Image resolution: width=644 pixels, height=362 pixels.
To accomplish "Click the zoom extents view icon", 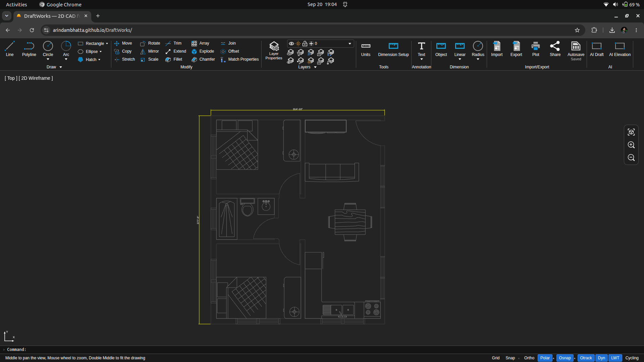I will point(631,132).
